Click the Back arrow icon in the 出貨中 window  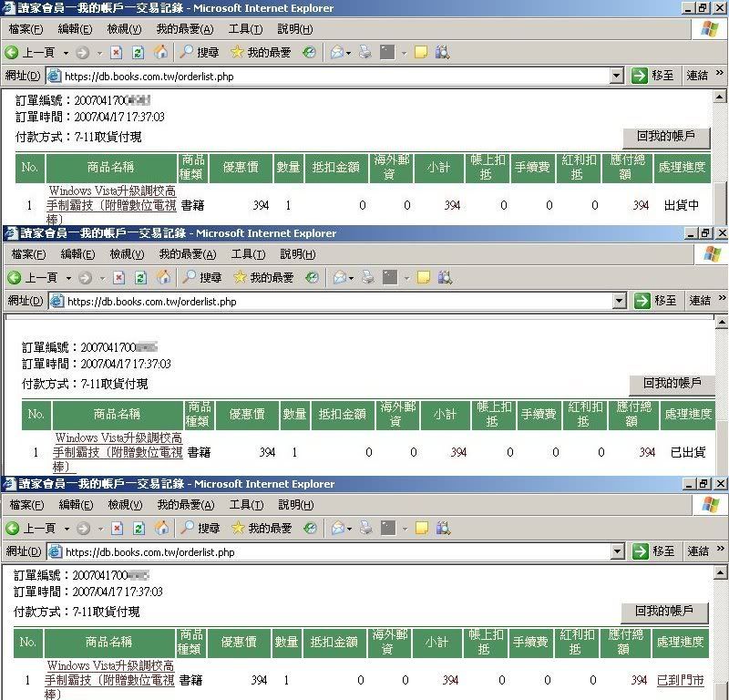click(x=12, y=53)
